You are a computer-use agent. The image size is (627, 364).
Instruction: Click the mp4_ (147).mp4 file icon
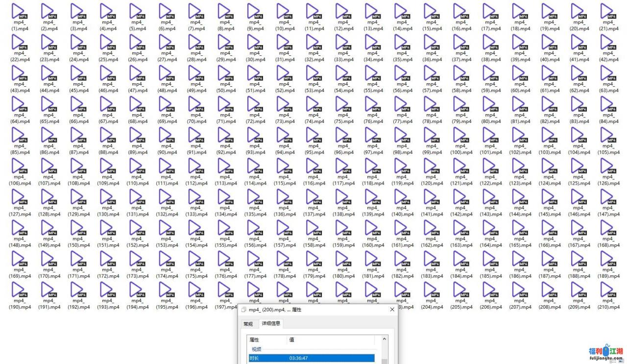[608, 197]
